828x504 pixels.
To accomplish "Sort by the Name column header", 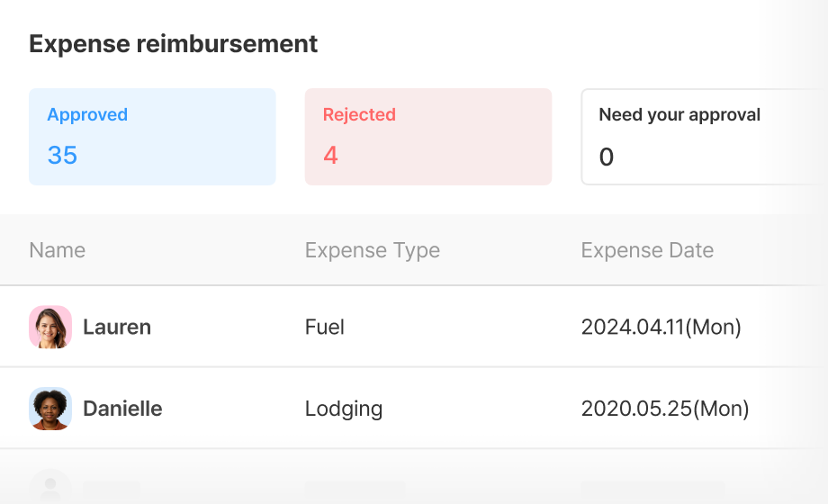I will point(58,250).
